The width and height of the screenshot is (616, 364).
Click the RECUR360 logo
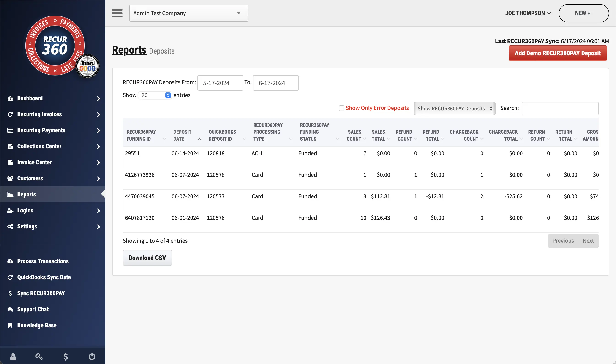coord(55,46)
